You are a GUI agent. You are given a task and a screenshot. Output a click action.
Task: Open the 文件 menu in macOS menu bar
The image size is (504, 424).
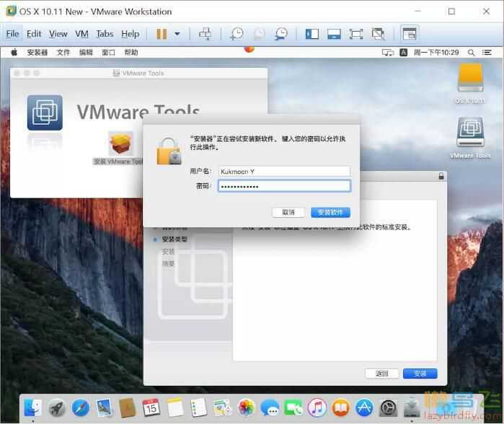pos(63,53)
